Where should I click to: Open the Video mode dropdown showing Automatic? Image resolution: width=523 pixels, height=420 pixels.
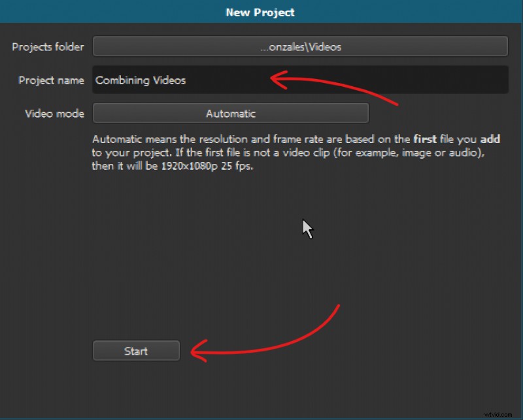[x=231, y=112]
